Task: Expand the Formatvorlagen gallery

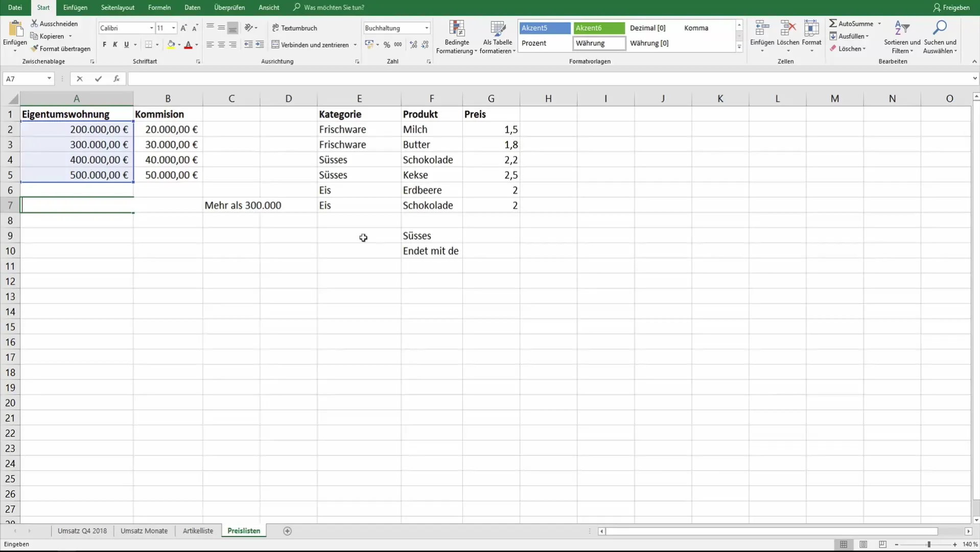Action: point(739,47)
